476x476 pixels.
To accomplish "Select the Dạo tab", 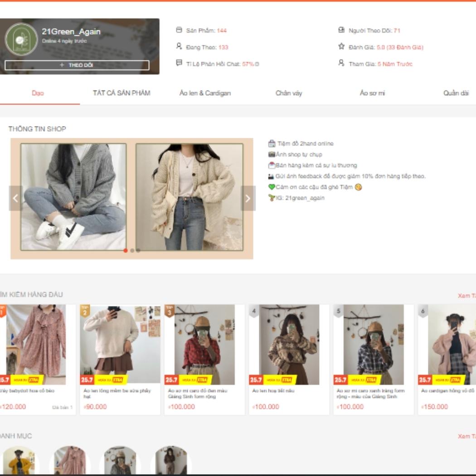I will (38, 93).
